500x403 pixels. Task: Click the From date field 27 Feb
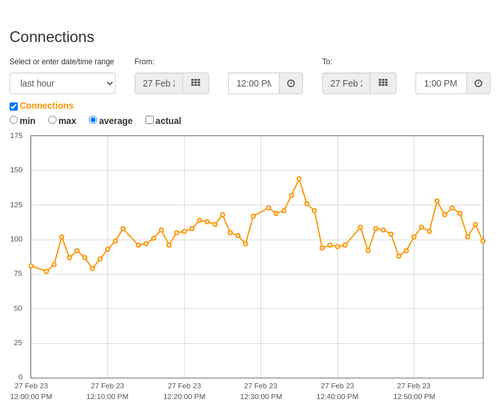(x=159, y=83)
